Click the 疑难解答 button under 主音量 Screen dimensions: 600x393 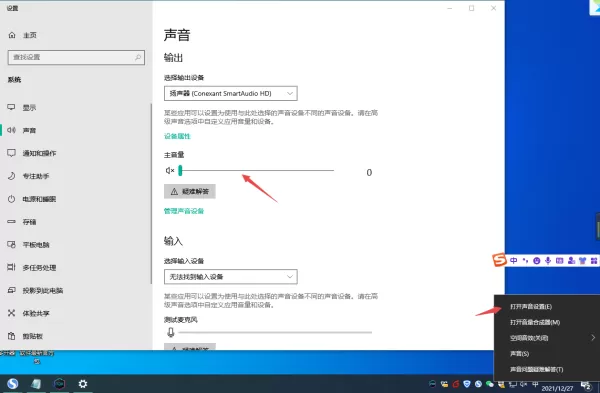click(190, 191)
